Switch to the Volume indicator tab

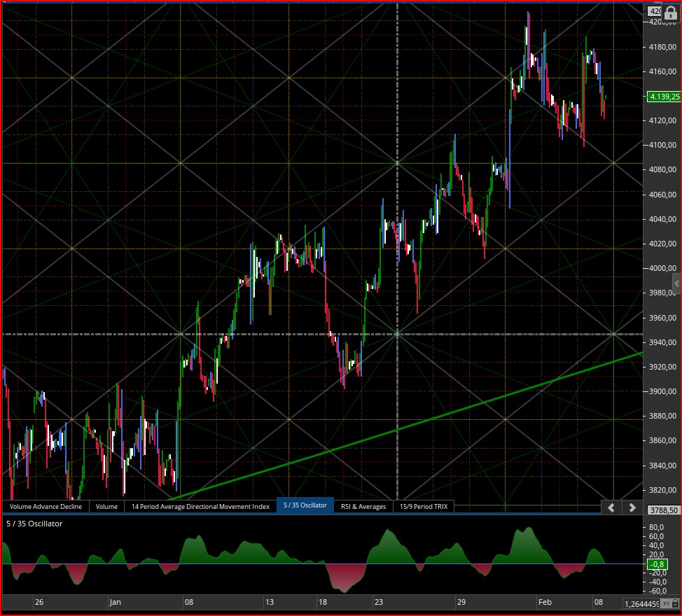106,507
